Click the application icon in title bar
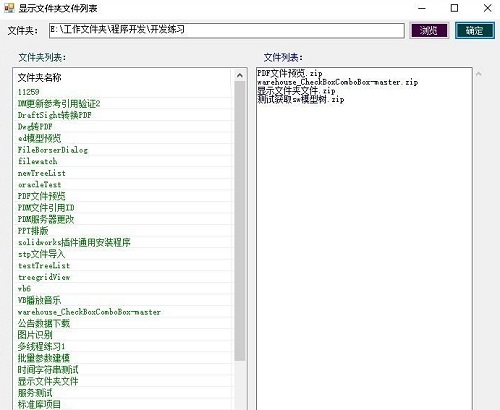The height and width of the screenshot is (410, 500). [x=9, y=8]
